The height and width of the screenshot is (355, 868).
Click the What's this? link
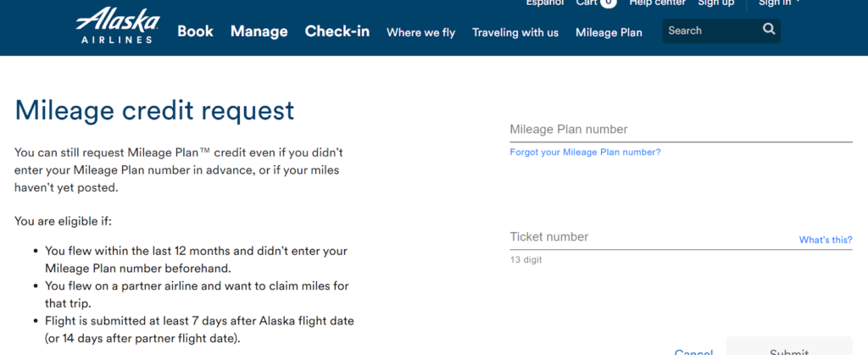pos(826,240)
